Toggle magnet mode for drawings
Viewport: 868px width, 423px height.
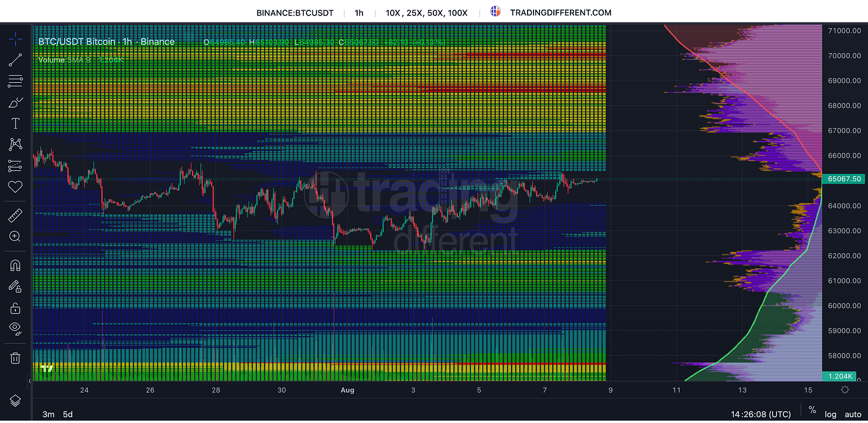click(15, 265)
